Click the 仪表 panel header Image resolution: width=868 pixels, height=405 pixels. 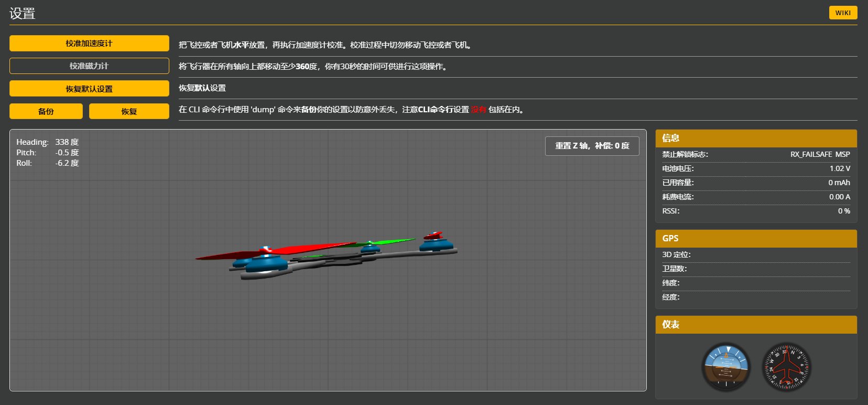coord(756,325)
